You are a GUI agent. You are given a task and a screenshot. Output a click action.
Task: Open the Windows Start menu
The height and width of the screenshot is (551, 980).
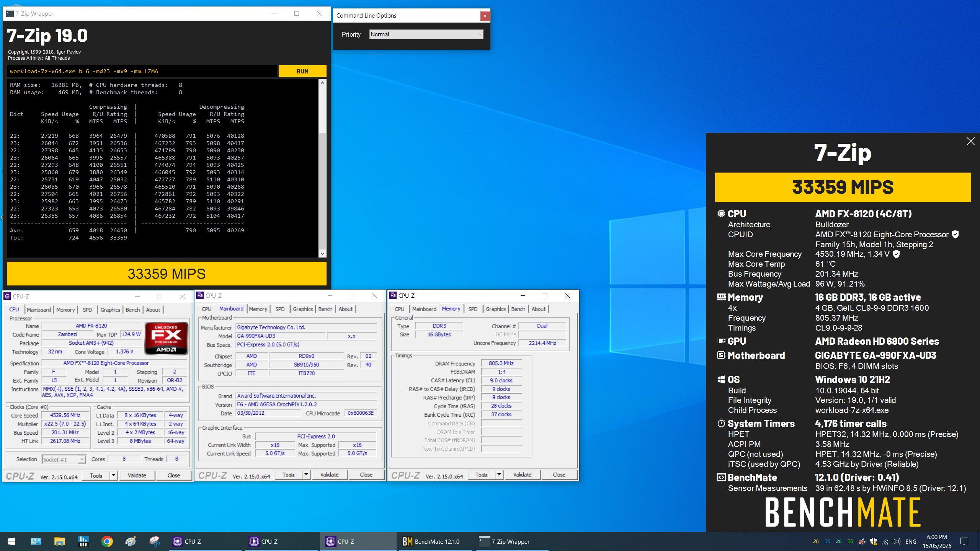point(11,541)
